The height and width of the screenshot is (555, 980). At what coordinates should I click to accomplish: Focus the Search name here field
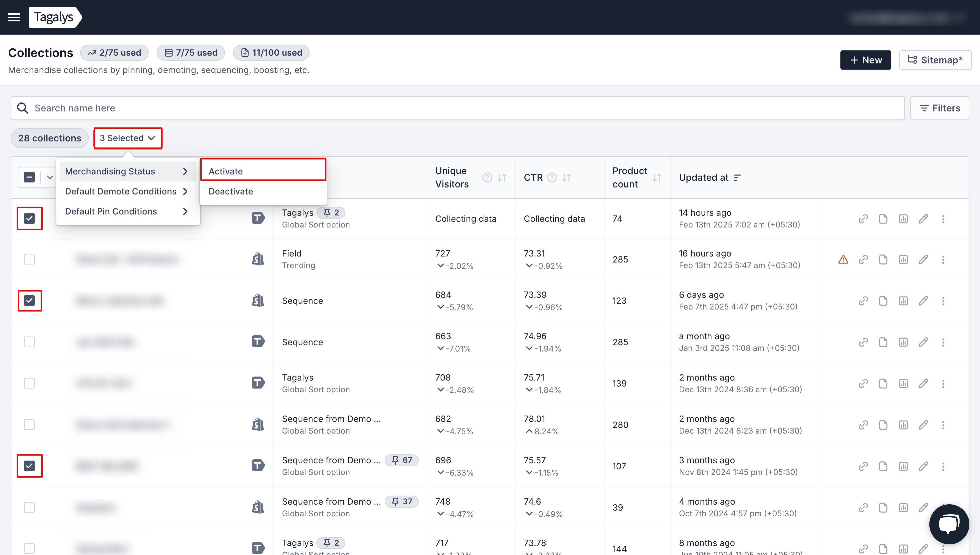(x=457, y=108)
